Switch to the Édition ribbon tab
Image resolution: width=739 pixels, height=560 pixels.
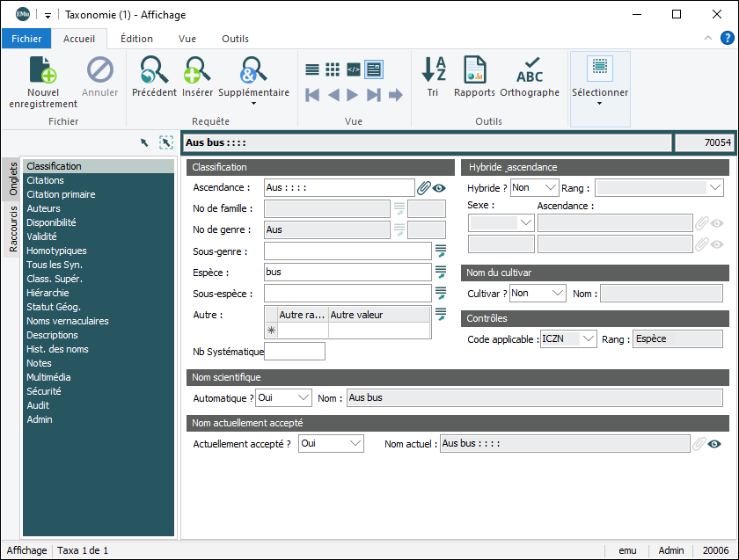point(136,39)
